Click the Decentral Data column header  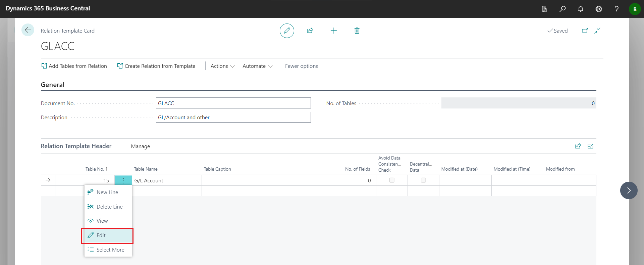point(421,167)
